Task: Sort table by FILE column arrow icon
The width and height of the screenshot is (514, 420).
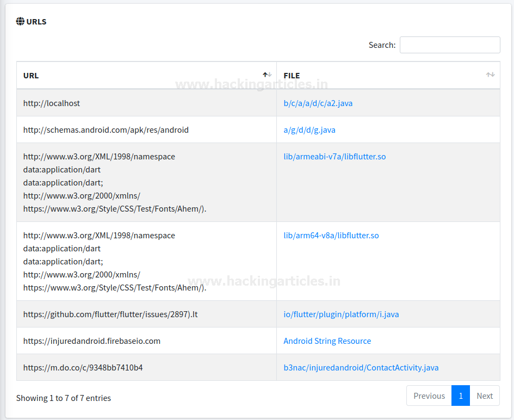Action: (x=490, y=75)
